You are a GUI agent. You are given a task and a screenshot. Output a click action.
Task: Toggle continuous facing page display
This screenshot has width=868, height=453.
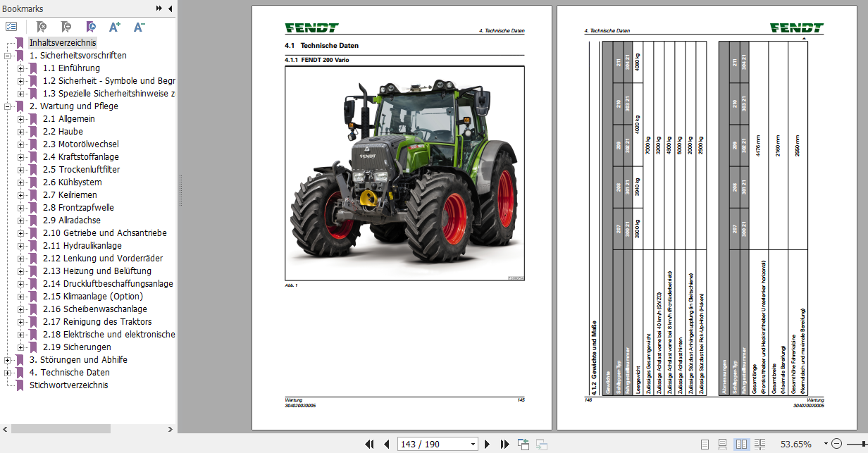click(x=760, y=444)
